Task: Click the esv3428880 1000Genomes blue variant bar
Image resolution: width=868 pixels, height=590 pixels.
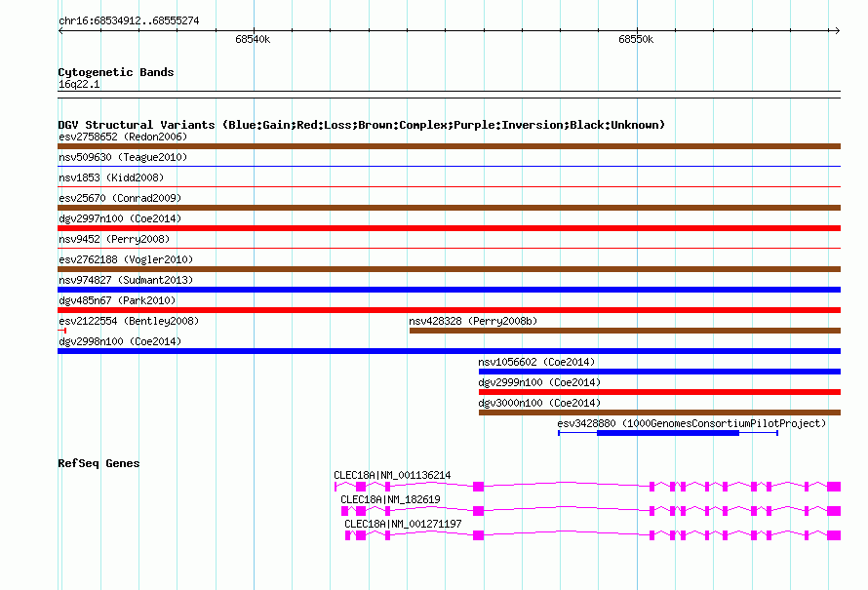Action: coord(668,433)
